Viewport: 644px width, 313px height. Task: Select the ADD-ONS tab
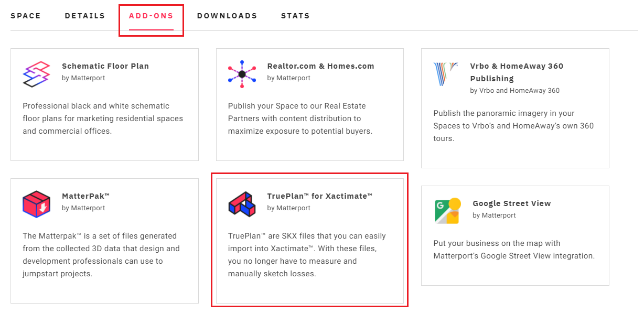[151, 16]
